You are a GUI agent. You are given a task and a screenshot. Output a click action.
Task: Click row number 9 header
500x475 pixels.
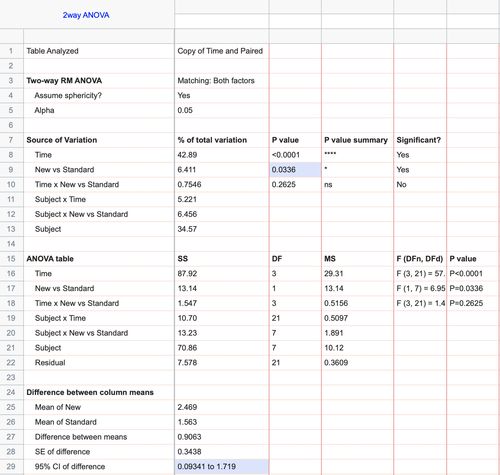[11, 170]
